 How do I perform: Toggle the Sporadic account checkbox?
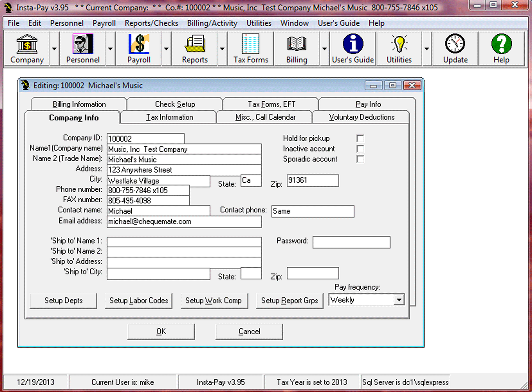click(360, 159)
